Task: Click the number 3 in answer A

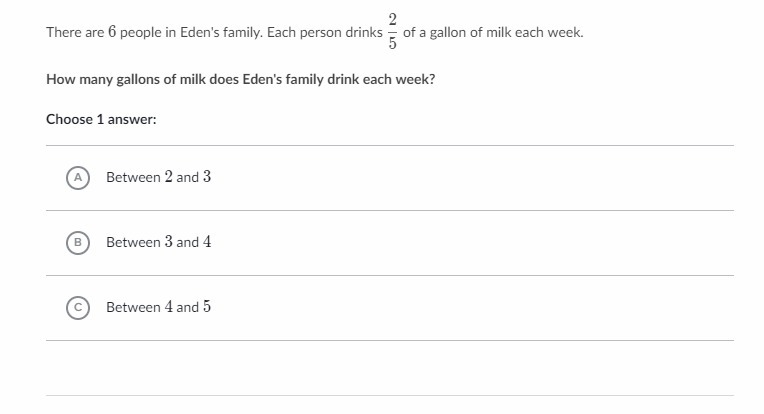Action: tap(207, 177)
